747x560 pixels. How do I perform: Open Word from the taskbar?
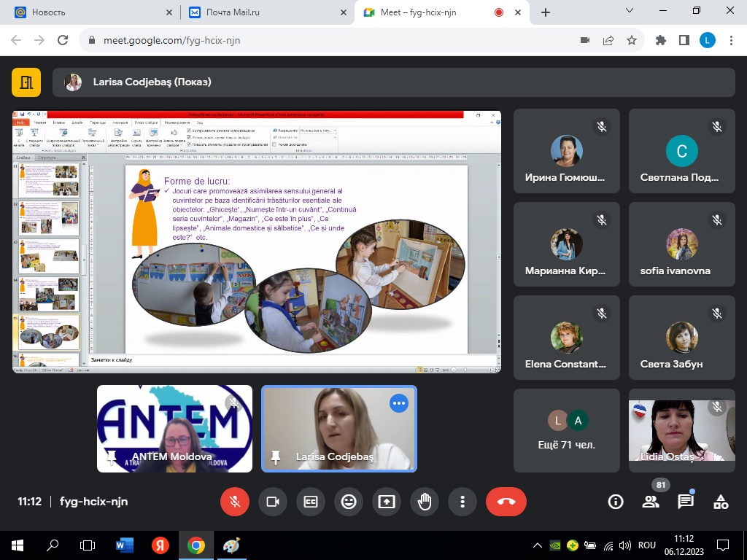click(124, 545)
